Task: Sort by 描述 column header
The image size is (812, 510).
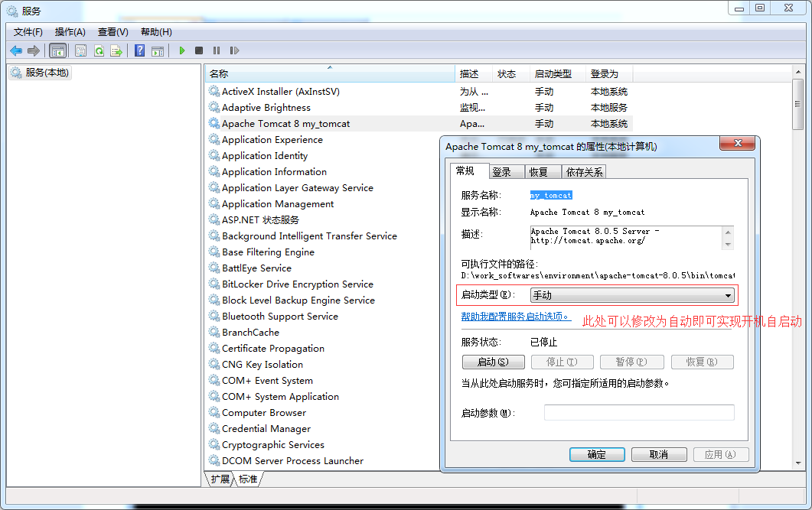Action: [473, 74]
